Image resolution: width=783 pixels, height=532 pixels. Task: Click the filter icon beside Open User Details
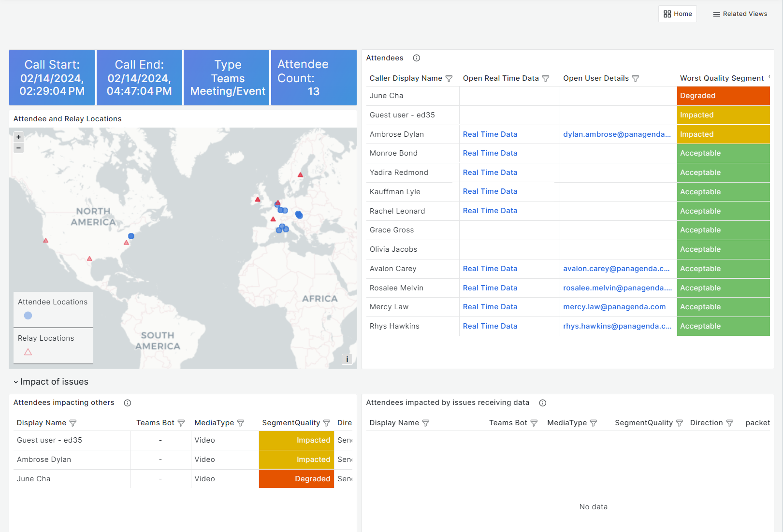tap(635, 78)
